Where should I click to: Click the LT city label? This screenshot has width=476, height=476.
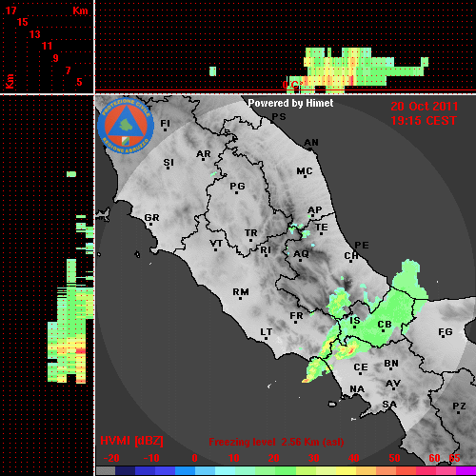tap(267, 332)
